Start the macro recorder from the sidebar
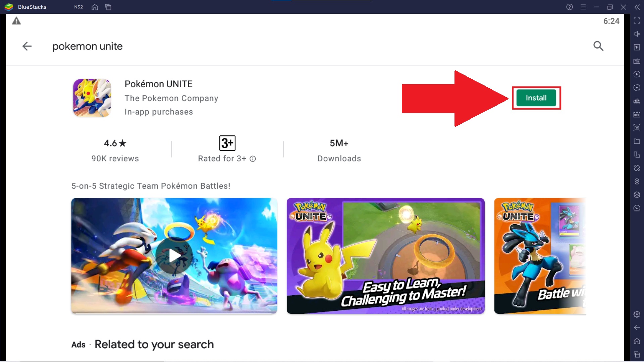 (x=637, y=74)
